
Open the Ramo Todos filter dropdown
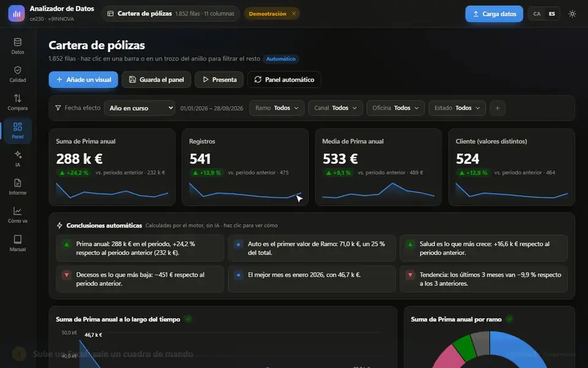(x=277, y=108)
